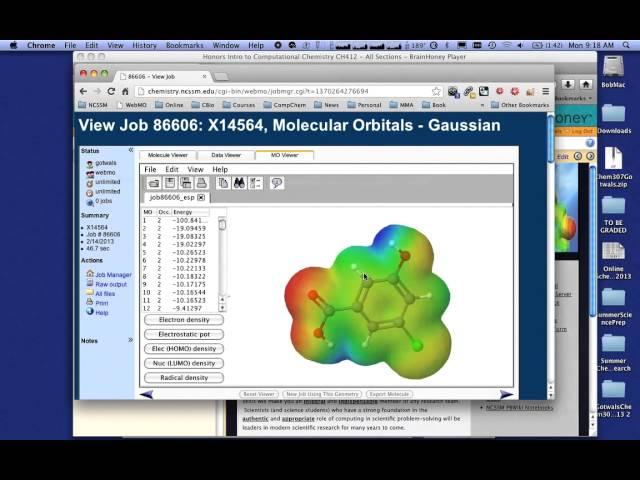Click the Energy column header
The image size is (640, 480).
point(191,212)
